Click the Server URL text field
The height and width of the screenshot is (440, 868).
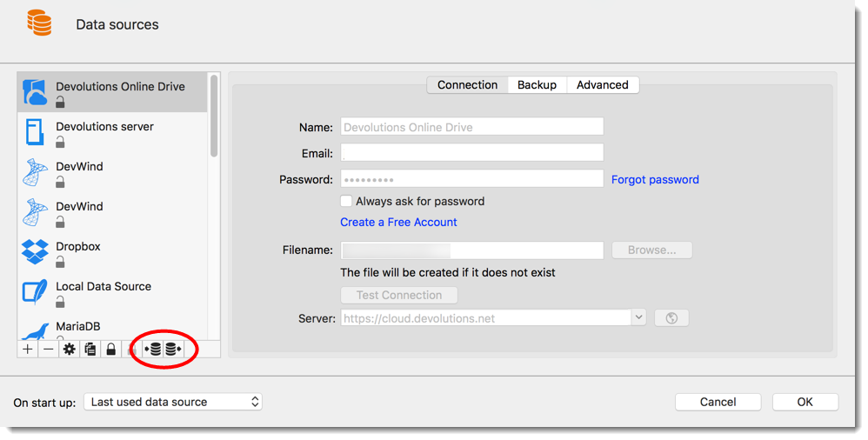click(x=485, y=317)
